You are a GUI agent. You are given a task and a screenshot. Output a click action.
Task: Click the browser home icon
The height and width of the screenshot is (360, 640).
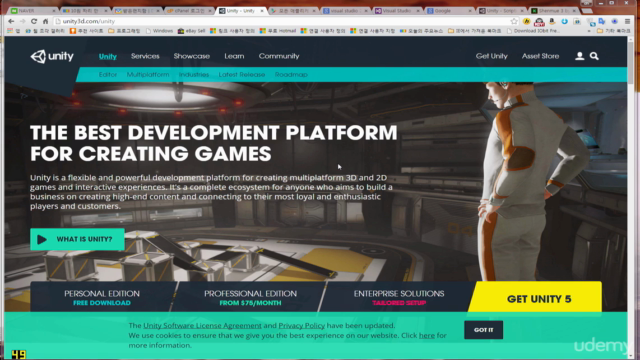pyautogui.click(x=45, y=21)
